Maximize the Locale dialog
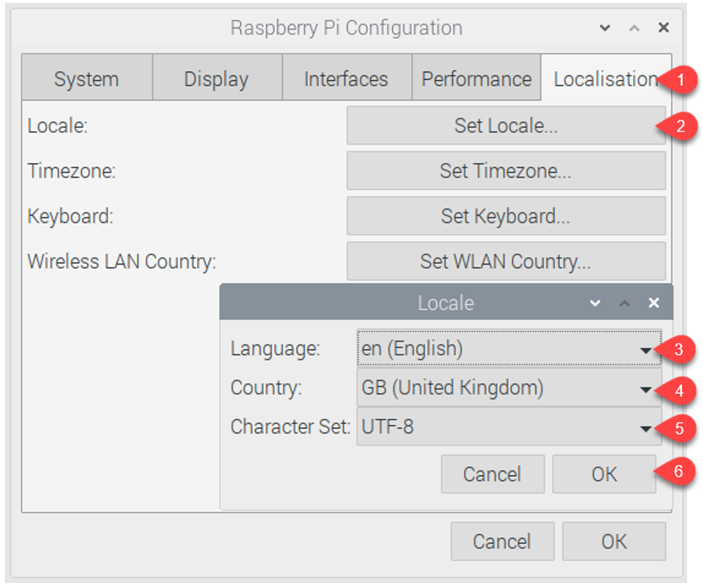 625,303
